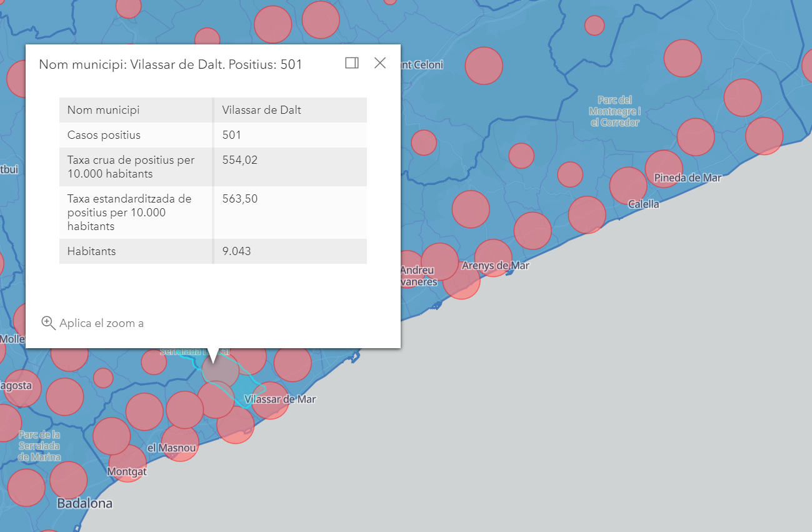Click the el Masnou map label
This screenshot has width=812, height=532.
pos(172,448)
